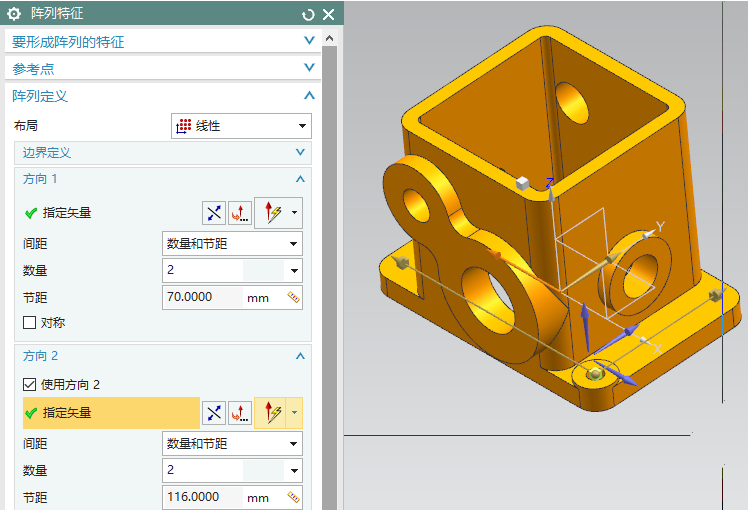Screen dimensions: 749x510
Task: Open the vector type dropdown arrow in 方向 2
Action: [x=294, y=413]
